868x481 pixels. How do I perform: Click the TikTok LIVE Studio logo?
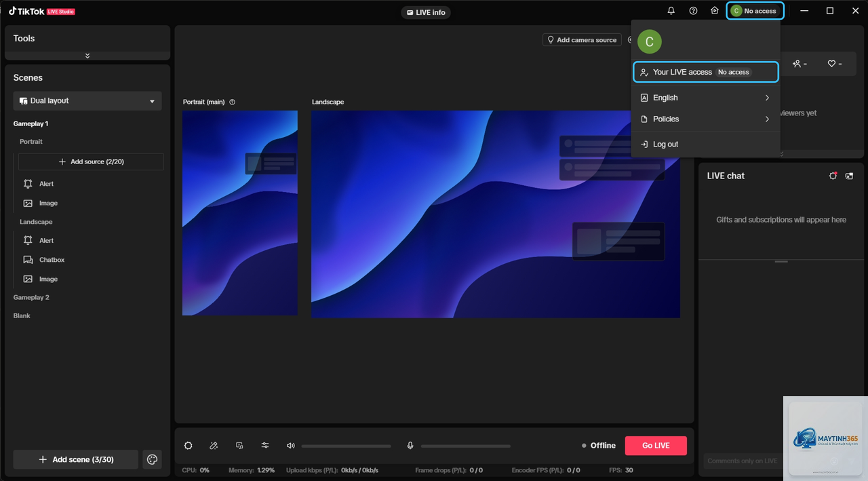42,11
